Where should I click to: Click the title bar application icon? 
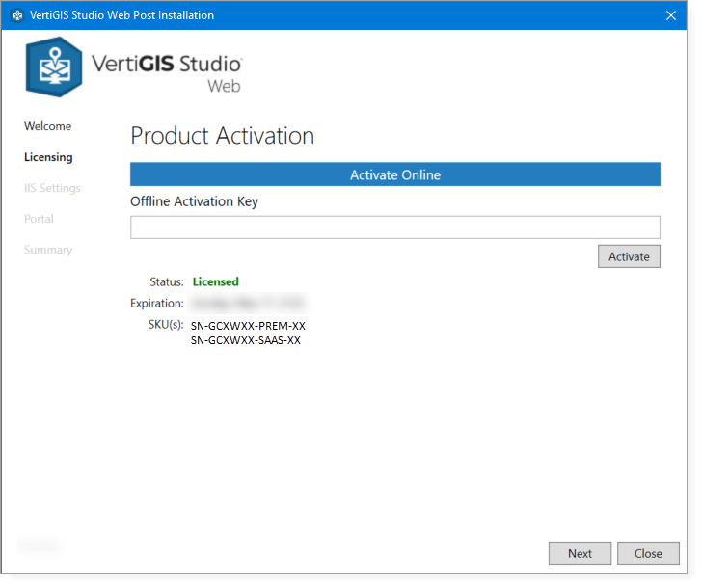[x=17, y=15]
